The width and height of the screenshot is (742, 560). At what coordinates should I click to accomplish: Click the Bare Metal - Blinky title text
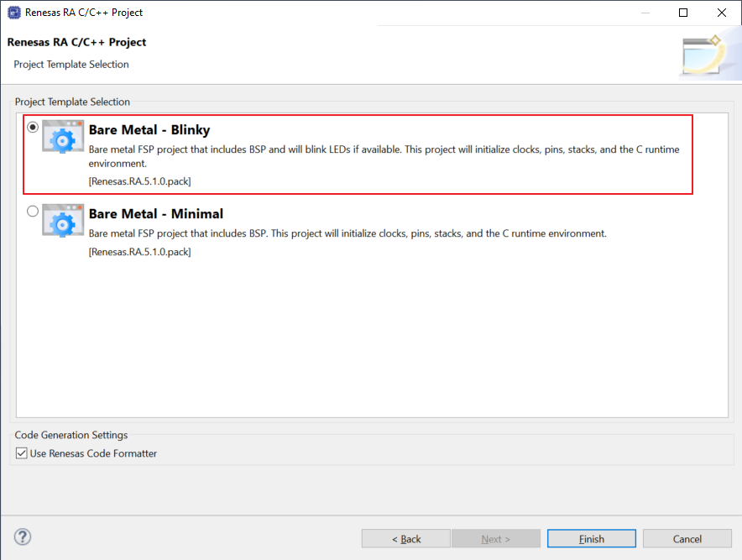[149, 130]
